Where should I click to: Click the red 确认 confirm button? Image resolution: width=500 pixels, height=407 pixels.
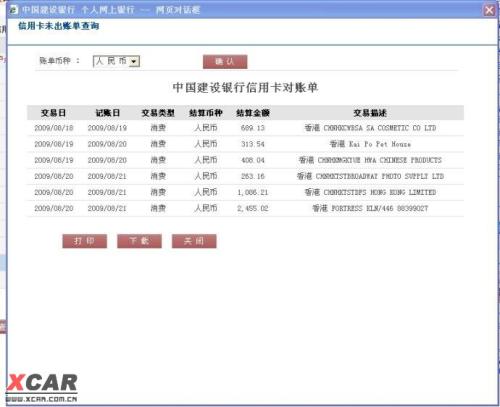[x=225, y=62]
